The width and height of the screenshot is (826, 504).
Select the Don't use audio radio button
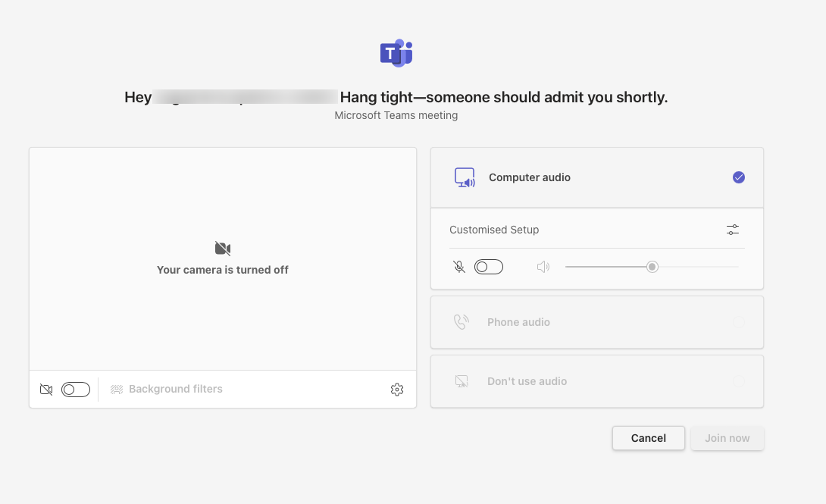click(x=739, y=381)
